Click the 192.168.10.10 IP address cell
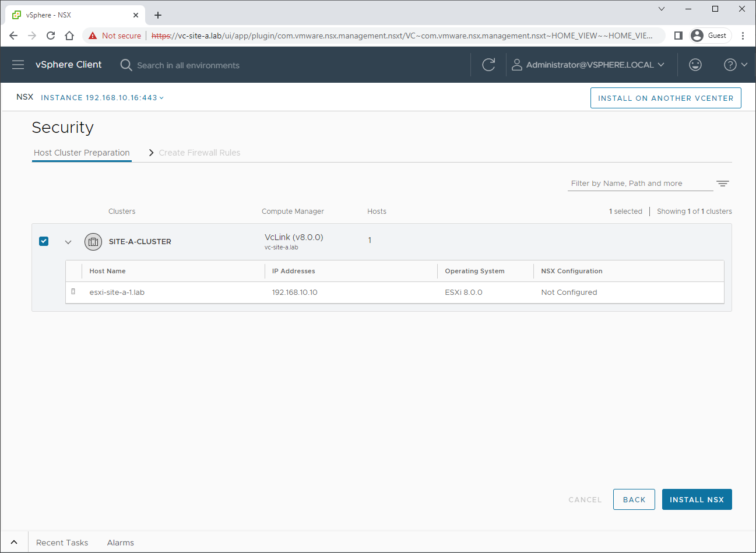This screenshot has height=553, width=756. point(294,293)
